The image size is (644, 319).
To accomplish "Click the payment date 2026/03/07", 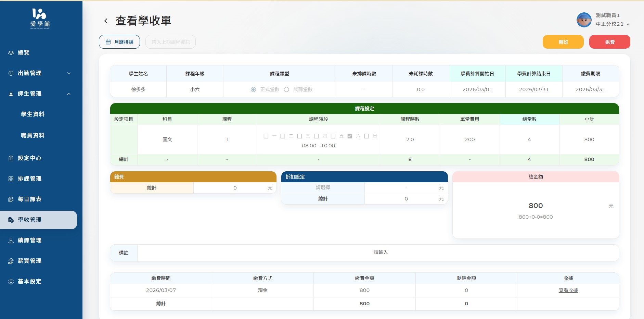I will tap(161, 290).
